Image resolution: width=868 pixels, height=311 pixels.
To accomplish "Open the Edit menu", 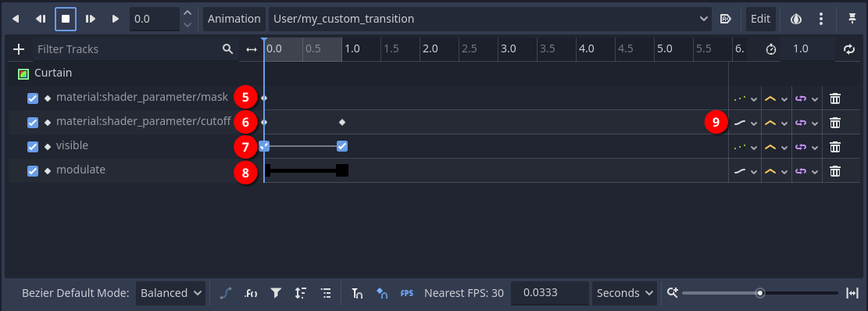I will (761, 19).
